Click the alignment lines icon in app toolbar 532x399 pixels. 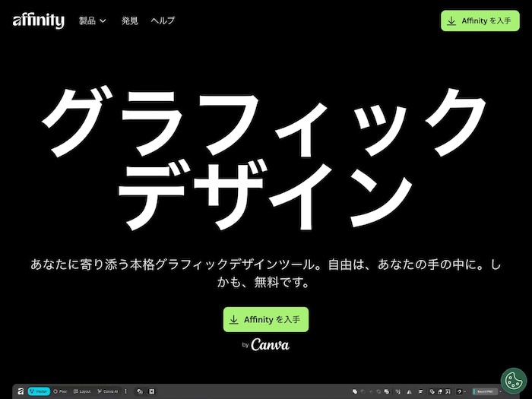click(x=420, y=391)
